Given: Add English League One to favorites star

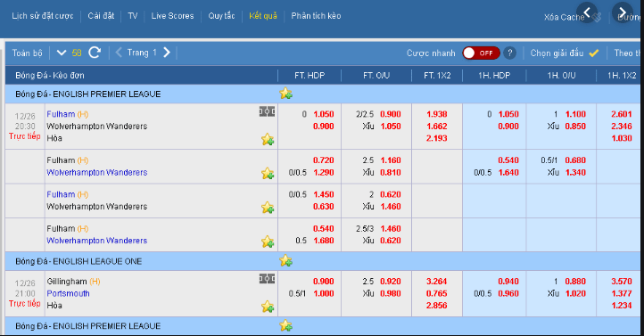Looking at the screenshot, I should pos(285,261).
